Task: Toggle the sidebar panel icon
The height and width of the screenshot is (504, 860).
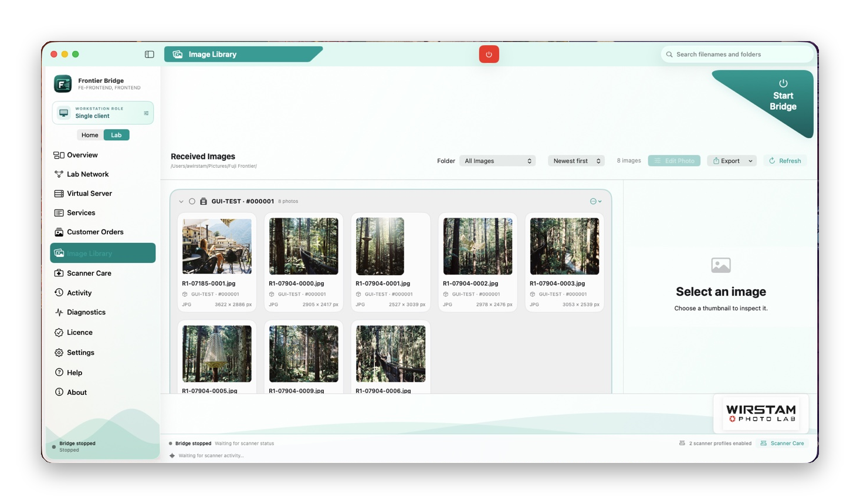Action: 150,55
